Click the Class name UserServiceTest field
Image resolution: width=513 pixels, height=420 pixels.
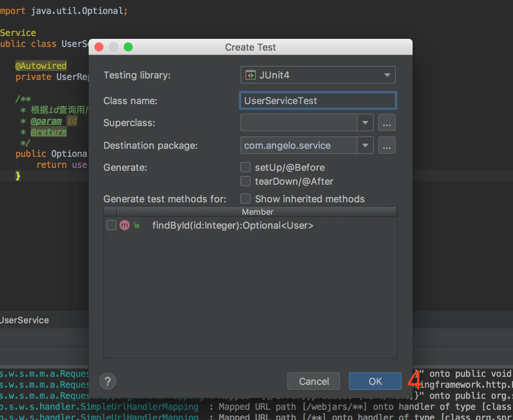point(318,101)
